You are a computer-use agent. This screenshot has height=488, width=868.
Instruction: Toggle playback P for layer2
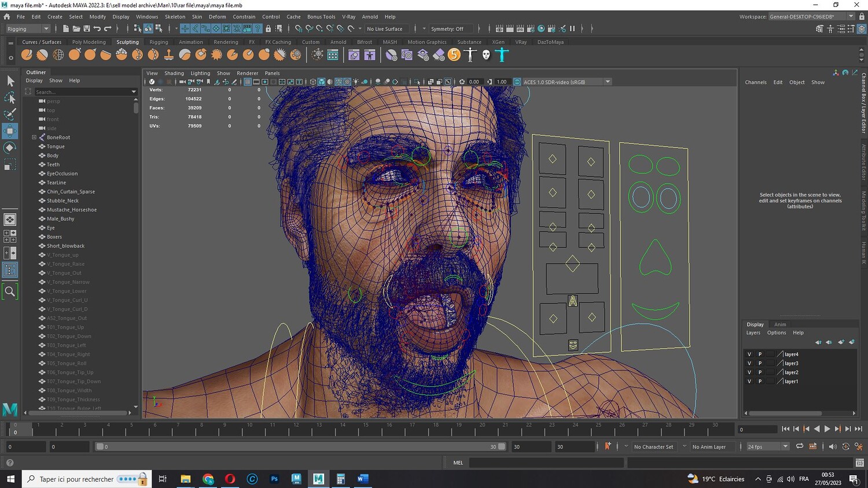coord(760,372)
